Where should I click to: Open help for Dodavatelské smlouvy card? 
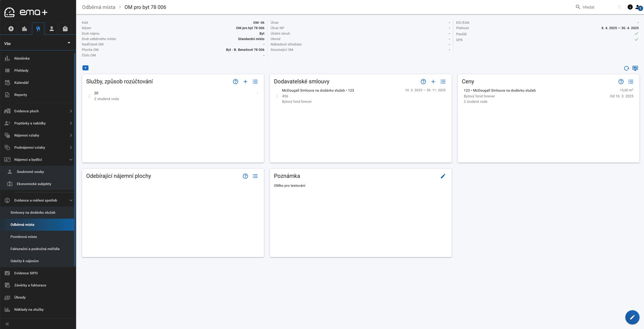point(423,82)
